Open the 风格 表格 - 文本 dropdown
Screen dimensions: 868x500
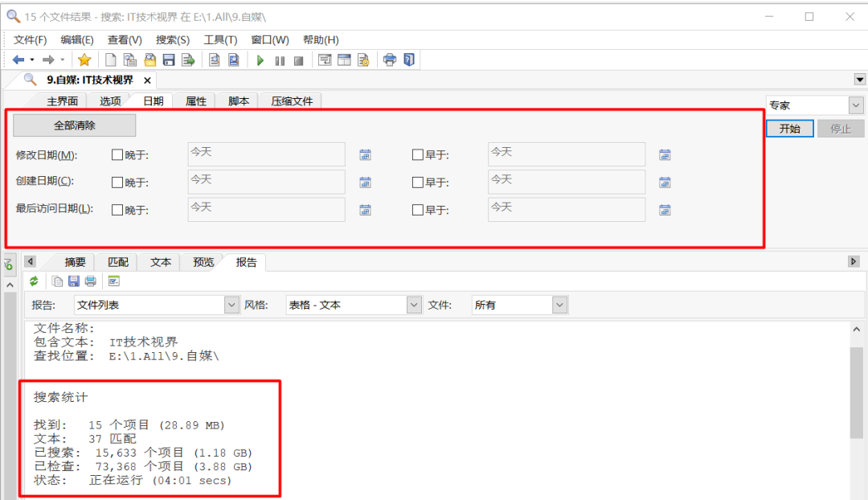coord(414,305)
